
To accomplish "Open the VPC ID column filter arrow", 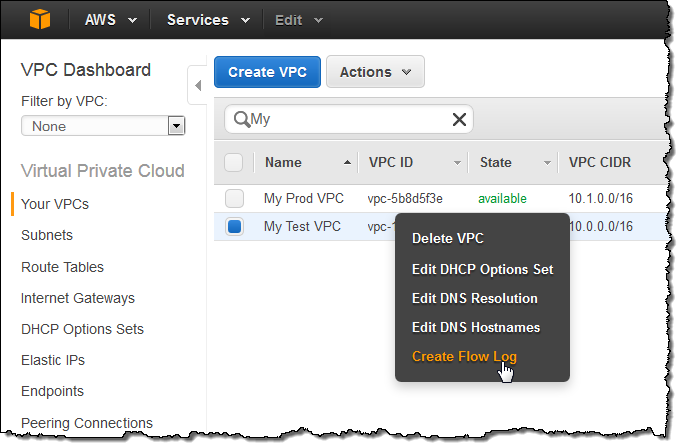I will click(x=458, y=163).
